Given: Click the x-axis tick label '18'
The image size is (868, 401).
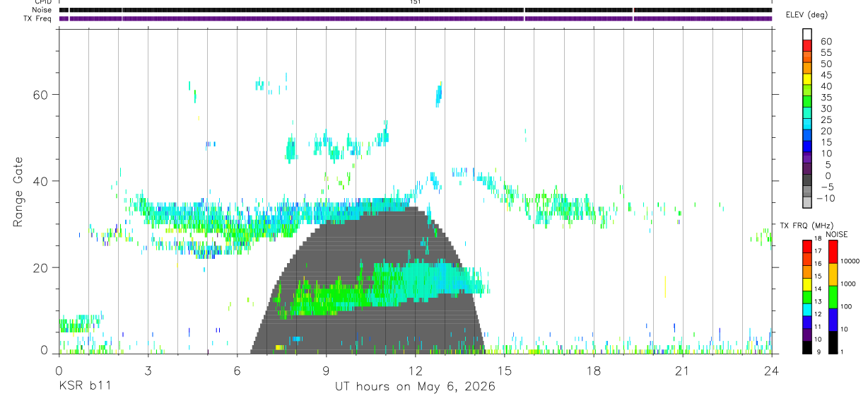Looking at the screenshot, I should click(x=593, y=371).
